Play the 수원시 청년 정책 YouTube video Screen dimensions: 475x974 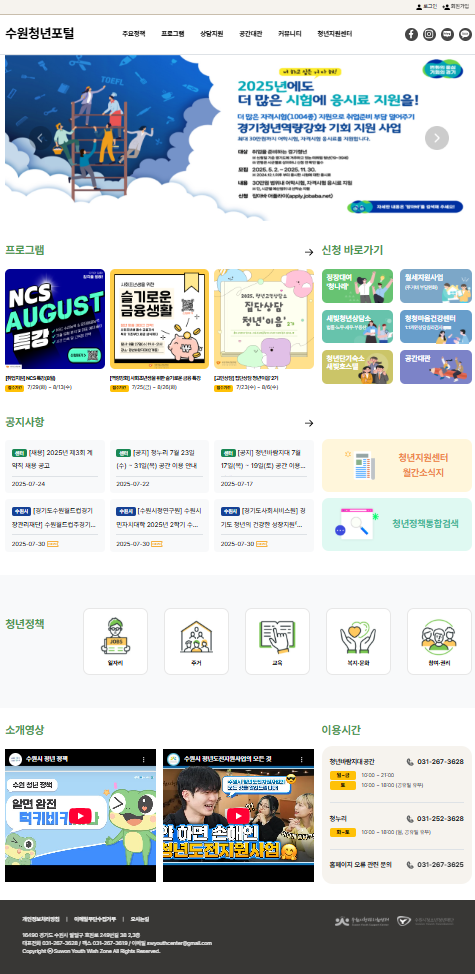81,816
